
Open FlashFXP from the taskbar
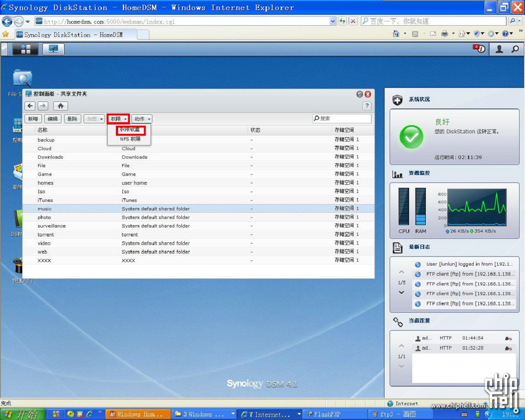335,414
